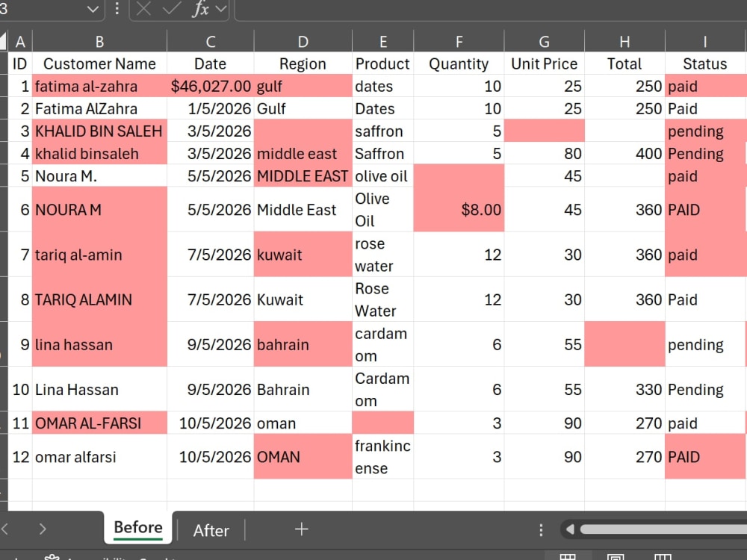Select the cell 'Fatima AlZahra'
The width and height of the screenshot is (747, 560).
pos(99,108)
